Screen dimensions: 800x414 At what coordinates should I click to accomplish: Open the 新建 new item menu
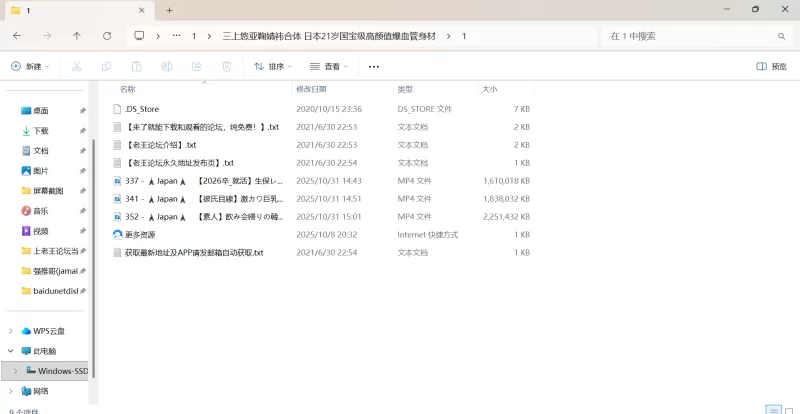coord(28,67)
